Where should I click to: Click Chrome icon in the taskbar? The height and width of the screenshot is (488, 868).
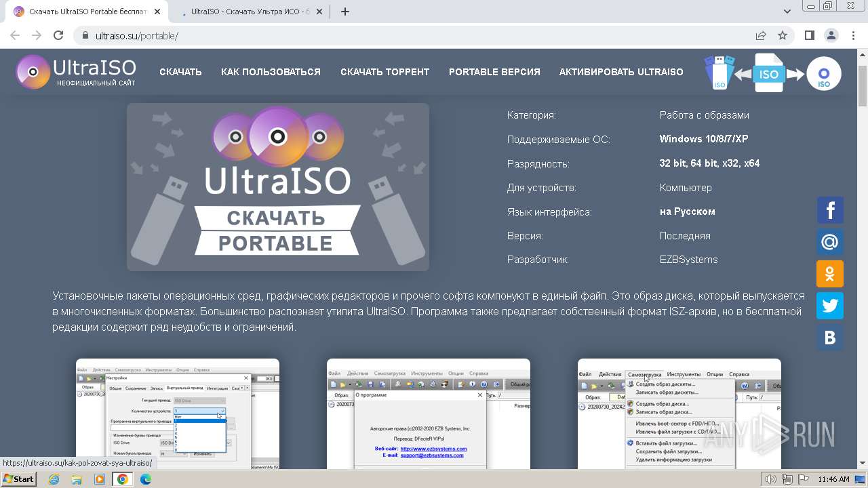122,479
